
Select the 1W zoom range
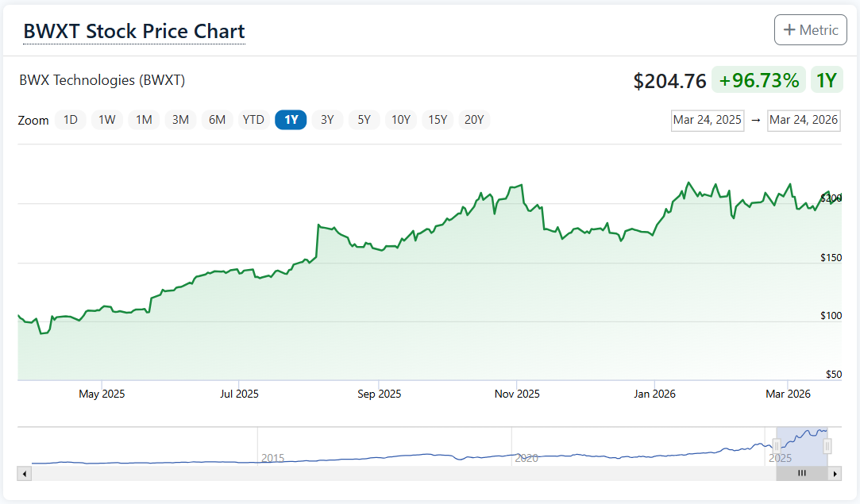pyautogui.click(x=107, y=120)
